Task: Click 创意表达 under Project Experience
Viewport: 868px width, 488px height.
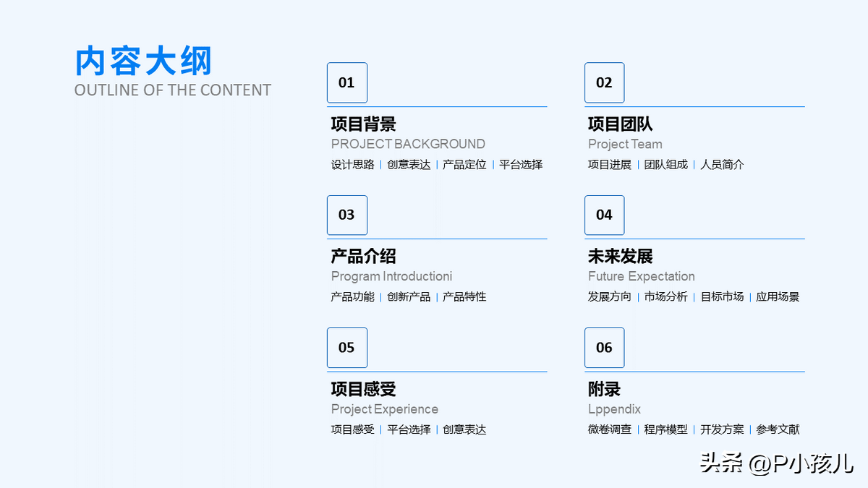Action: point(465,429)
